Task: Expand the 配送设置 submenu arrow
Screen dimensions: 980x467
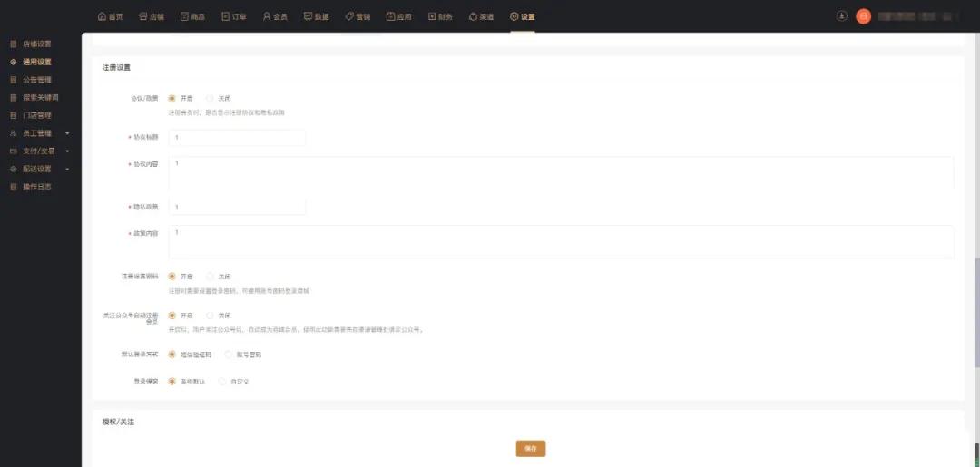Action: (x=67, y=169)
